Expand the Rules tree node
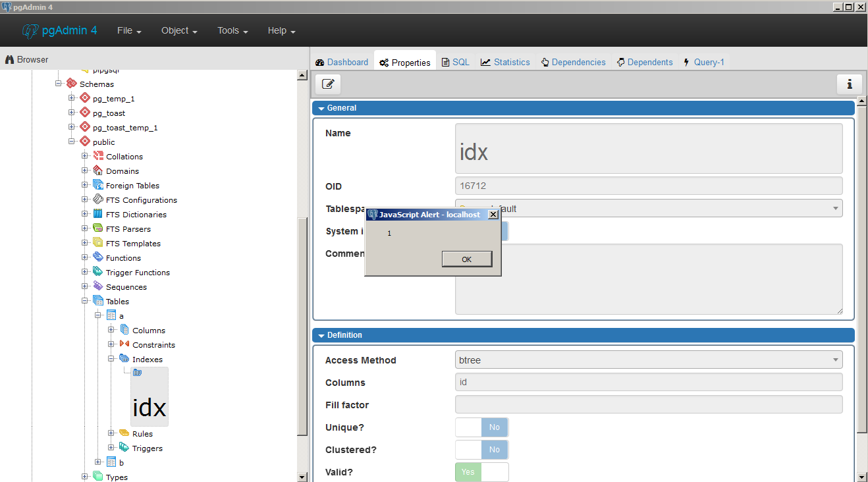 pyautogui.click(x=111, y=433)
